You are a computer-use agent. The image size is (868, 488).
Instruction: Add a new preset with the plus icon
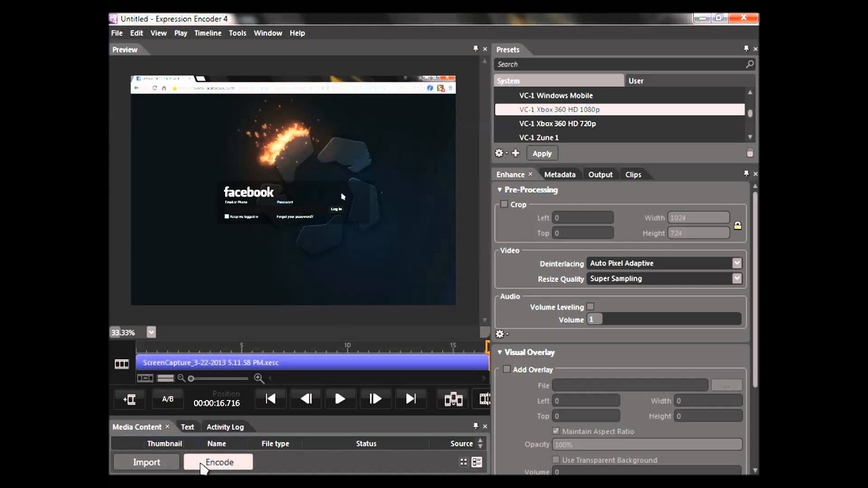[x=515, y=153]
